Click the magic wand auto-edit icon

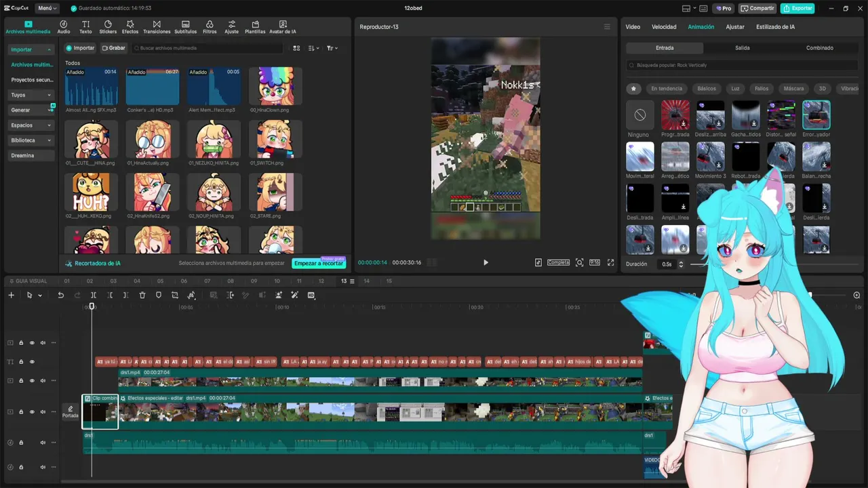294,296
